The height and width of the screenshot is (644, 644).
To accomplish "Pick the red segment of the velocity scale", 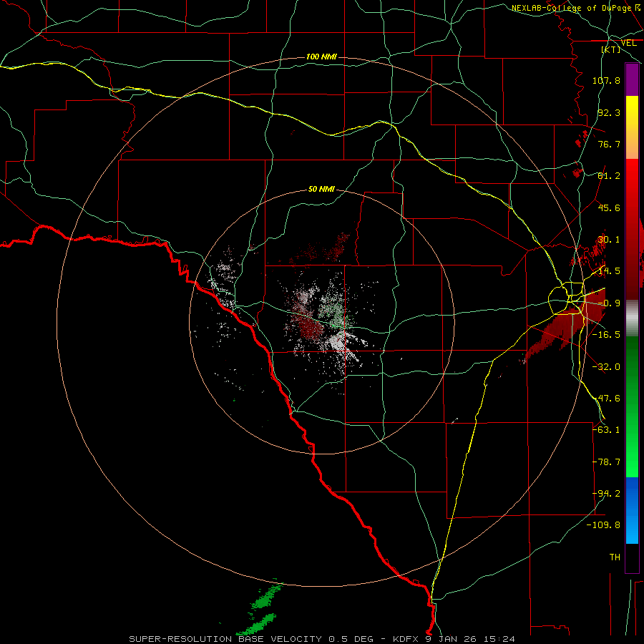I will coord(632,229).
